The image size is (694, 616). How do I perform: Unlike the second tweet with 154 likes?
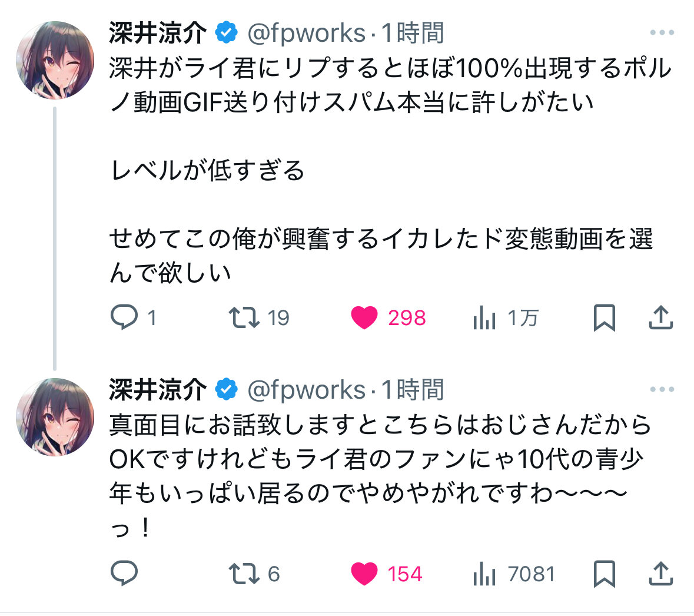[364, 574]
